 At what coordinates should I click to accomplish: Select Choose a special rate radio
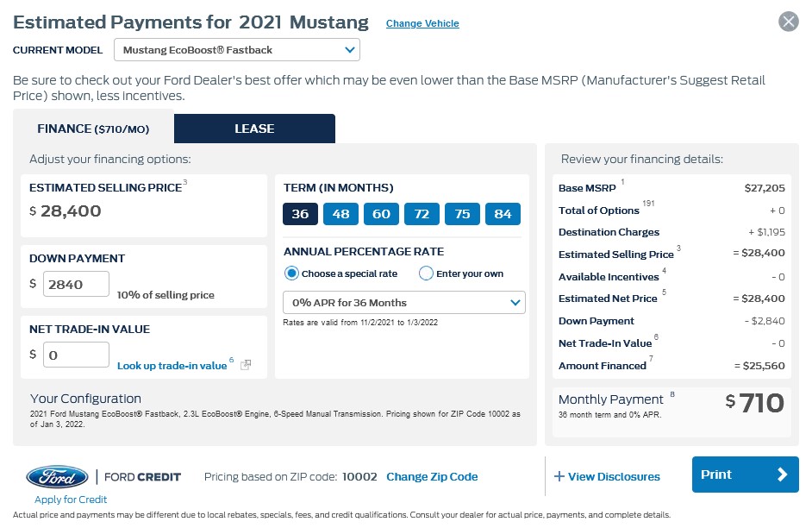[291, 273]
